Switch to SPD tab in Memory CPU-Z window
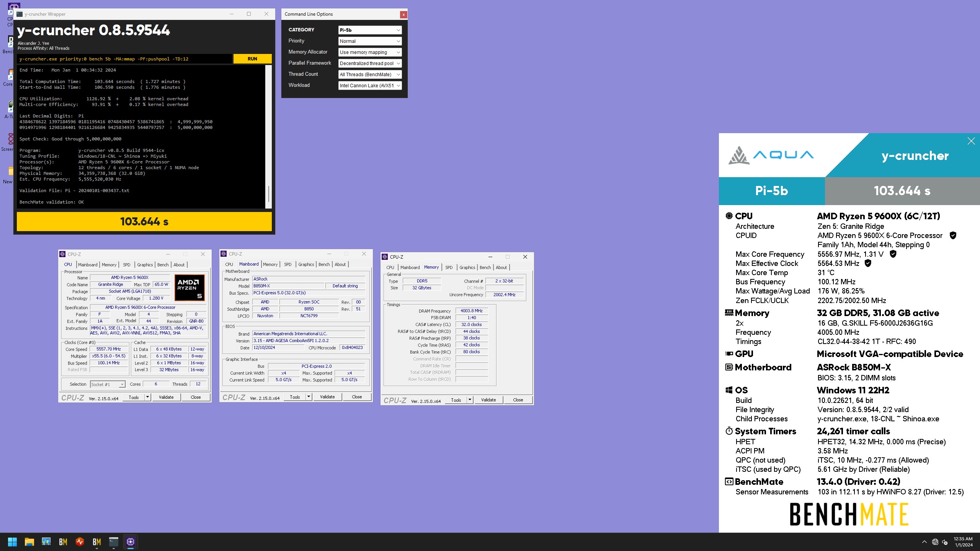This screenshot has height=551, width=980. [x=449, y=267]
